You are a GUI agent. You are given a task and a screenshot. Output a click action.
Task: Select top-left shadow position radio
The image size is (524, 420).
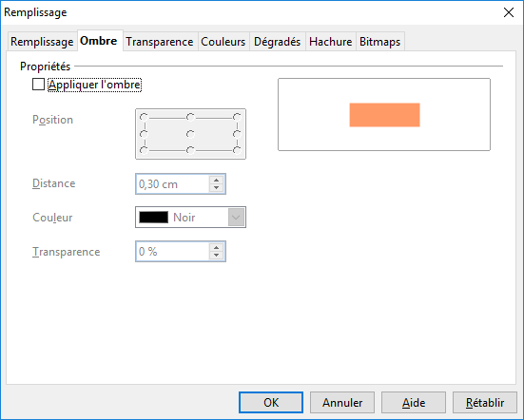144,117
